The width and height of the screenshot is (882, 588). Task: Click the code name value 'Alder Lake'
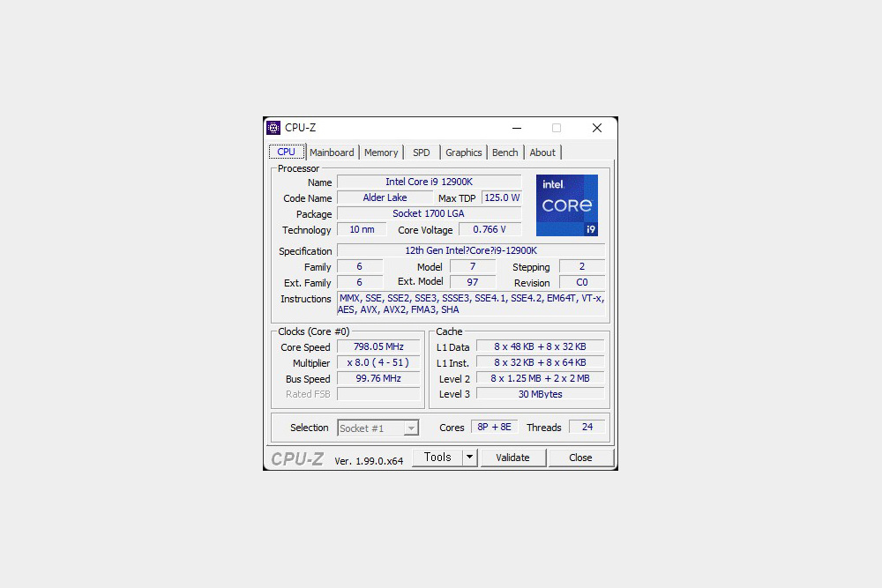click(x=385, y=197)
